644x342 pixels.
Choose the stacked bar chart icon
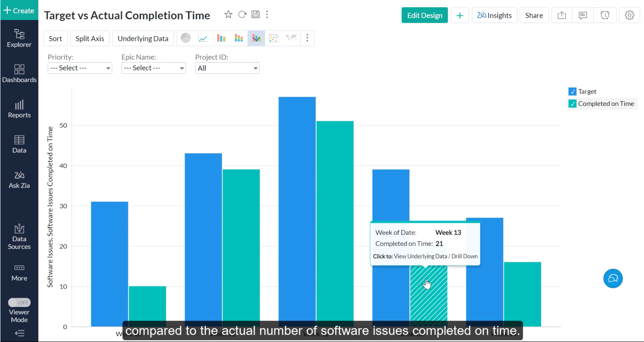tap(239, 38)
